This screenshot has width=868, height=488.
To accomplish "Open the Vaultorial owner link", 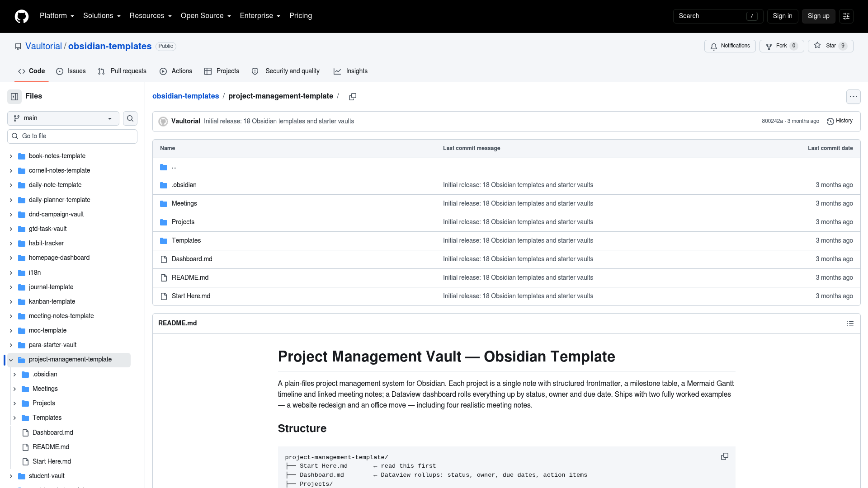I will [43, 46].
